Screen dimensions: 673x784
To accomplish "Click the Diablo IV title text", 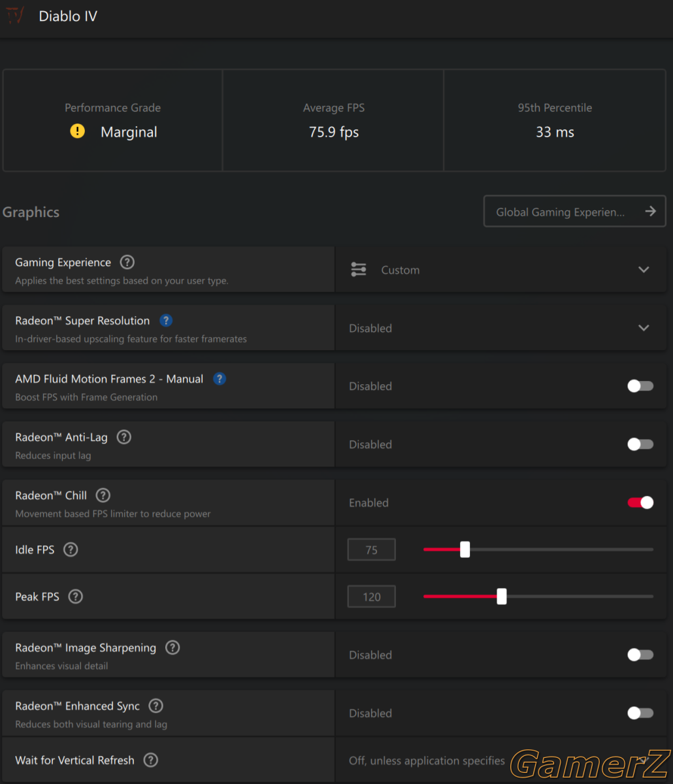I will 68,16.
